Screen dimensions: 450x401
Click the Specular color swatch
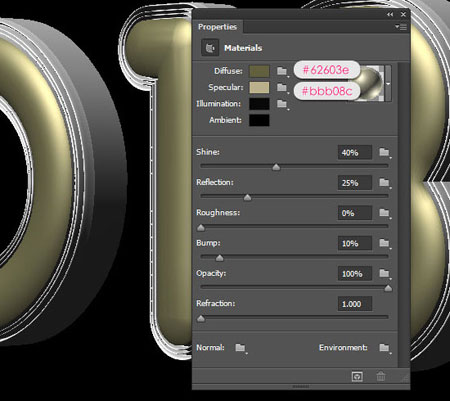click(x=259, y=88)
